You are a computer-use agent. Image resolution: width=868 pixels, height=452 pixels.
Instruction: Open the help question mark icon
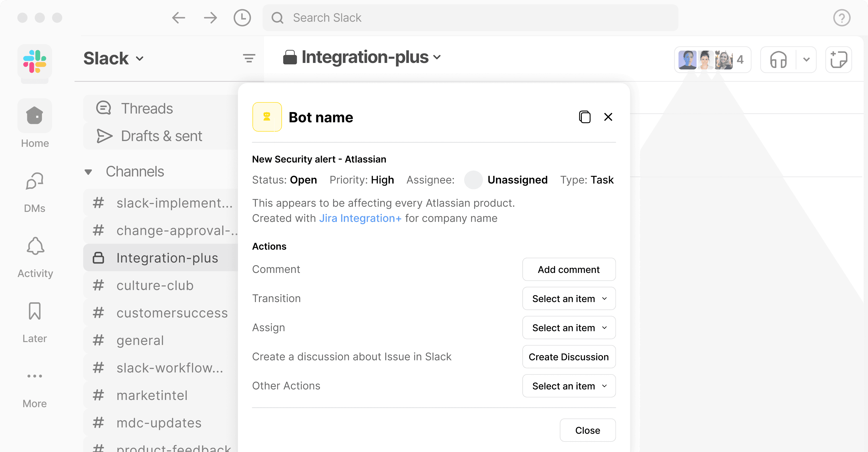842,18
